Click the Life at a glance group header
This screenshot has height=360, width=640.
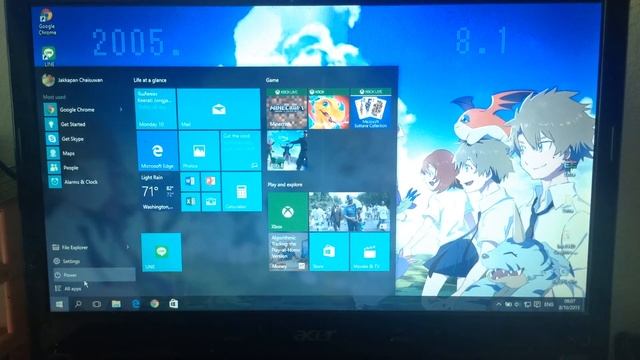pos(150,80)
